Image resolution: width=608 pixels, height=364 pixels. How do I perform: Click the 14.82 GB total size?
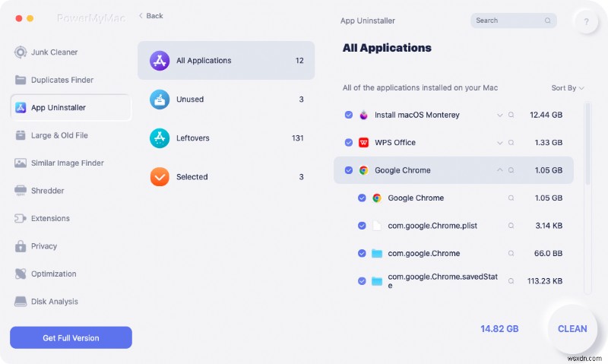pyautogui.click(x=499, y=329)
